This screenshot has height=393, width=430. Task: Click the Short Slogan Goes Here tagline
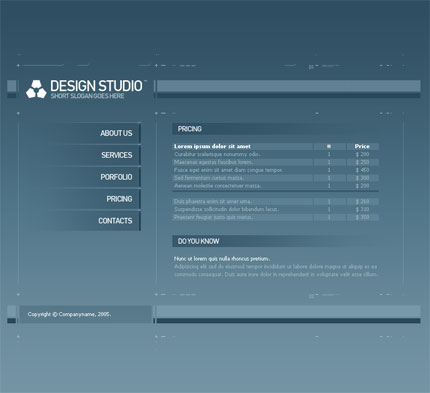87,96
